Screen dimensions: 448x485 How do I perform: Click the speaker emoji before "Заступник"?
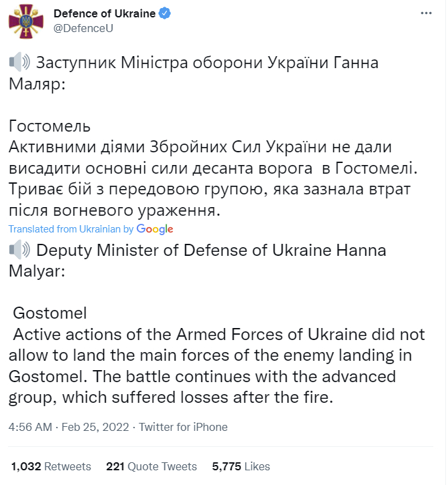[20, 63]
